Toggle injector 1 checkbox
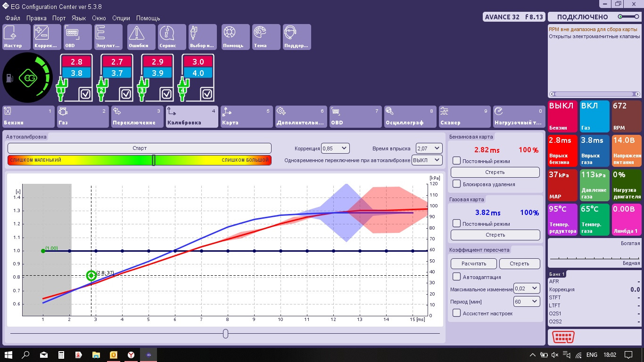 pyautogui.click(x=85, y=94)
